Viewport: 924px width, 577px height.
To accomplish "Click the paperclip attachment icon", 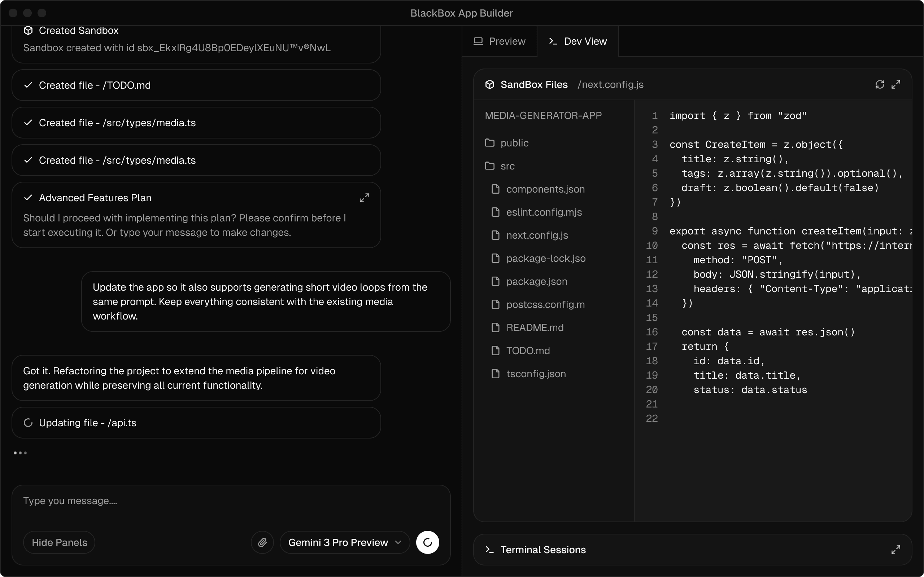I will [262, 542].
